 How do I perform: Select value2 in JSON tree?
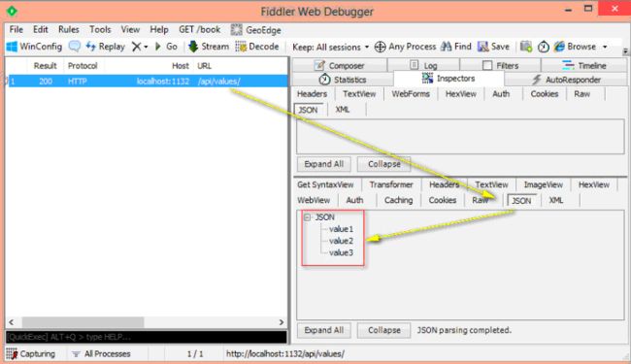(x=342, y=241)
